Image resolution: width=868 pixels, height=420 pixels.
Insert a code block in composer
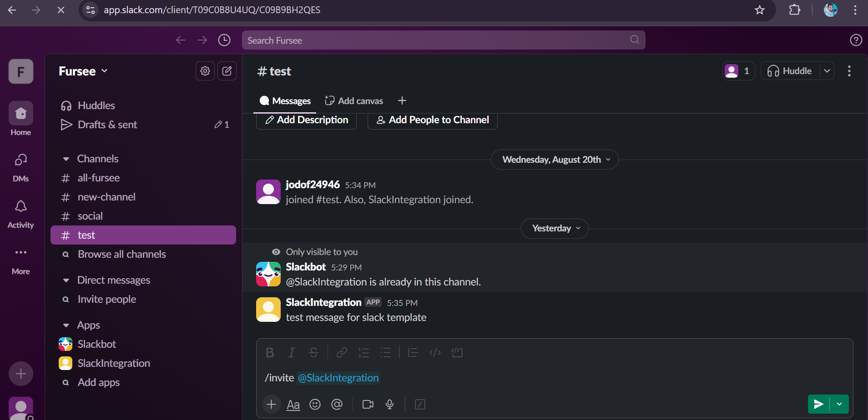pyautogui.click(x=457, y=353)
